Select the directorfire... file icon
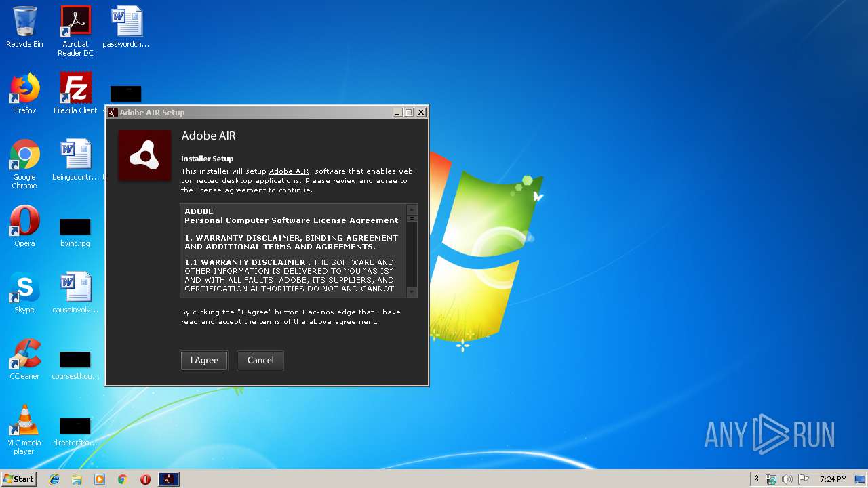 (75, 431)
